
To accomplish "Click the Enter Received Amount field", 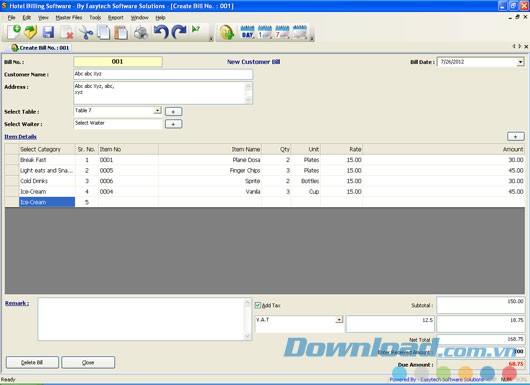I will [x=480, y=352].
